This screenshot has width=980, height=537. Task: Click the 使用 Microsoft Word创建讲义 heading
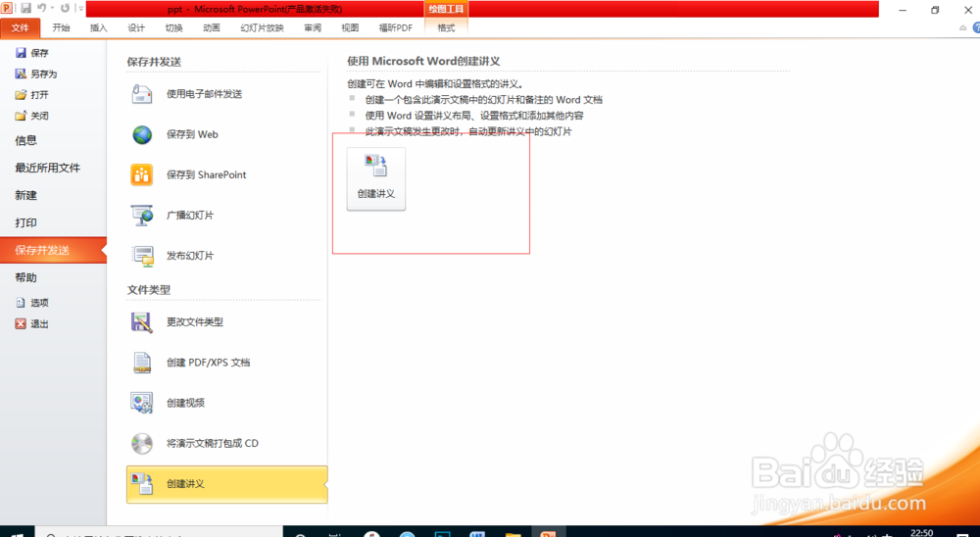[423, 62]
